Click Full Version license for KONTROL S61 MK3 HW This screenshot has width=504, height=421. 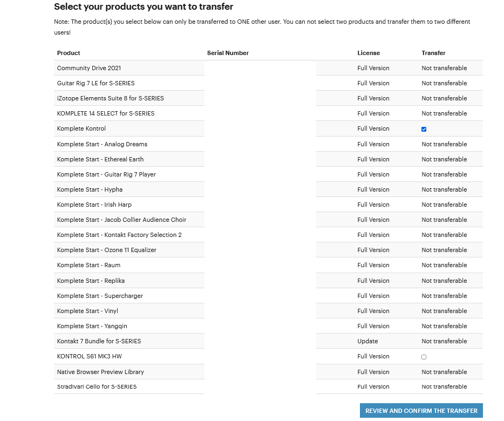tap(373, 356)
